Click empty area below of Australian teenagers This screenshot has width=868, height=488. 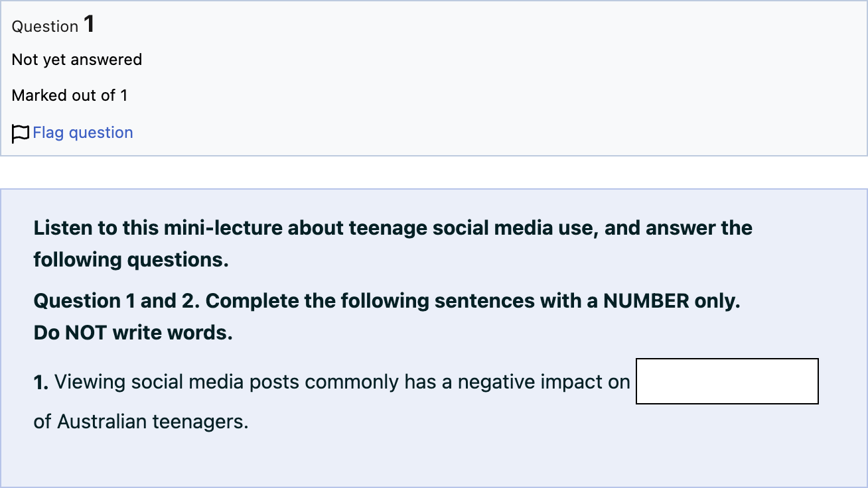point(431,461)
